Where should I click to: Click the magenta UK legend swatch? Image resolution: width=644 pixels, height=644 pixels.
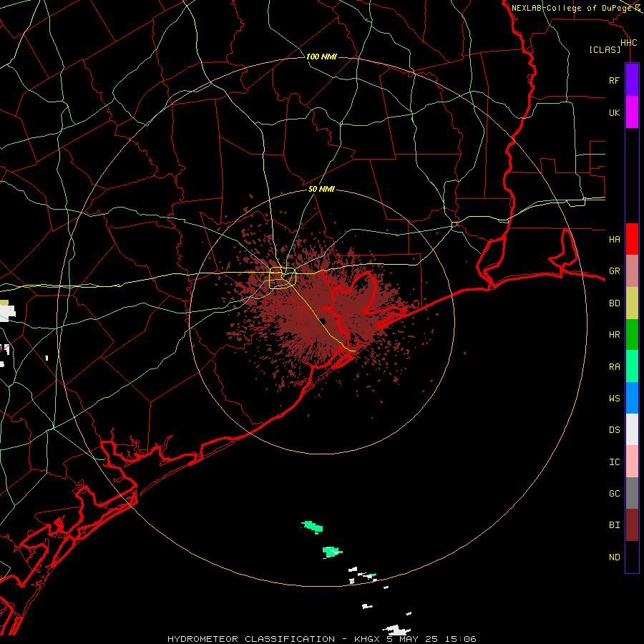pyautogui.click(x=632, y=112)
